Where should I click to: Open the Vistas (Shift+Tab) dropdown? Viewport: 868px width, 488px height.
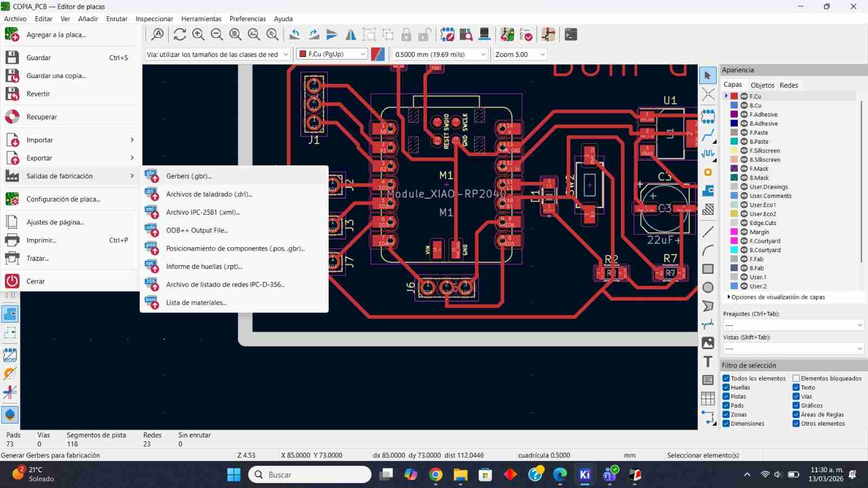point(793,348)
